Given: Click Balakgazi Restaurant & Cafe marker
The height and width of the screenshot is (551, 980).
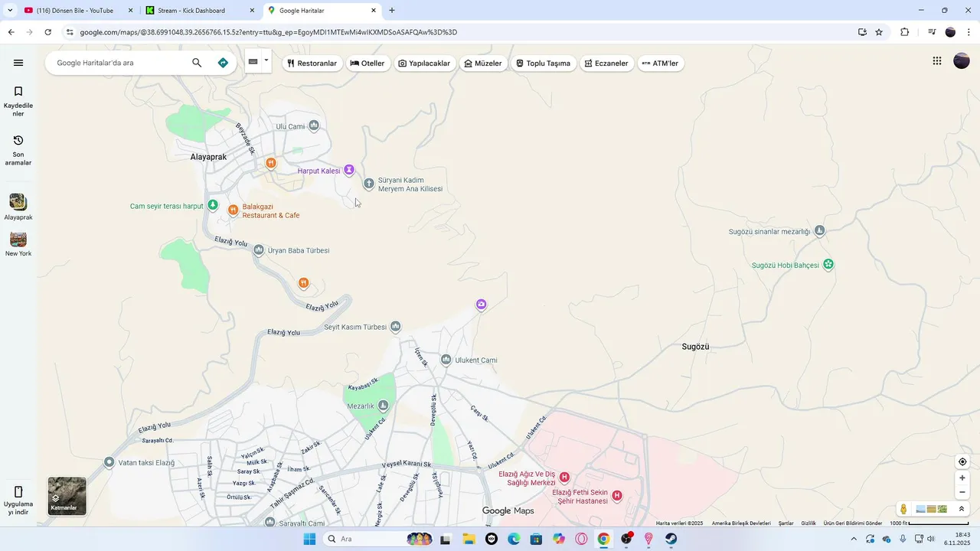Looking at the screenshot, I should tap(233, 210).
